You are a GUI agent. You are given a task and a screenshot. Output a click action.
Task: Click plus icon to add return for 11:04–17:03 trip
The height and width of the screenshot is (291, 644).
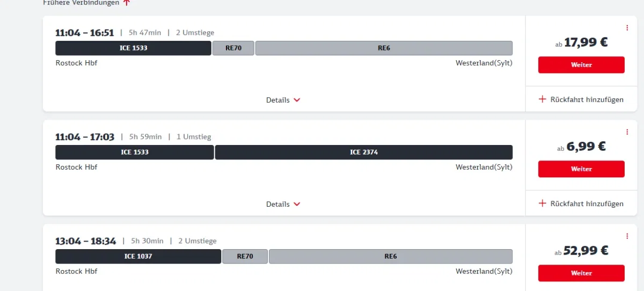(542, 203)
